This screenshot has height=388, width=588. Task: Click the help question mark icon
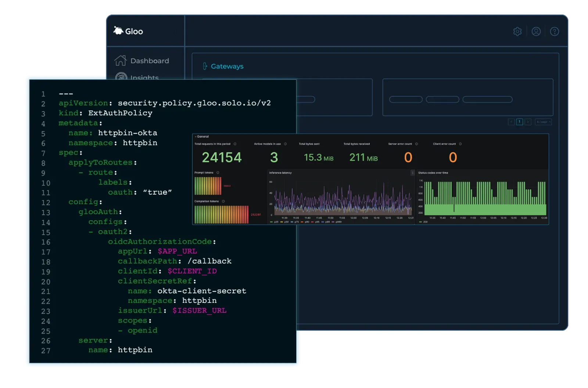555,32
